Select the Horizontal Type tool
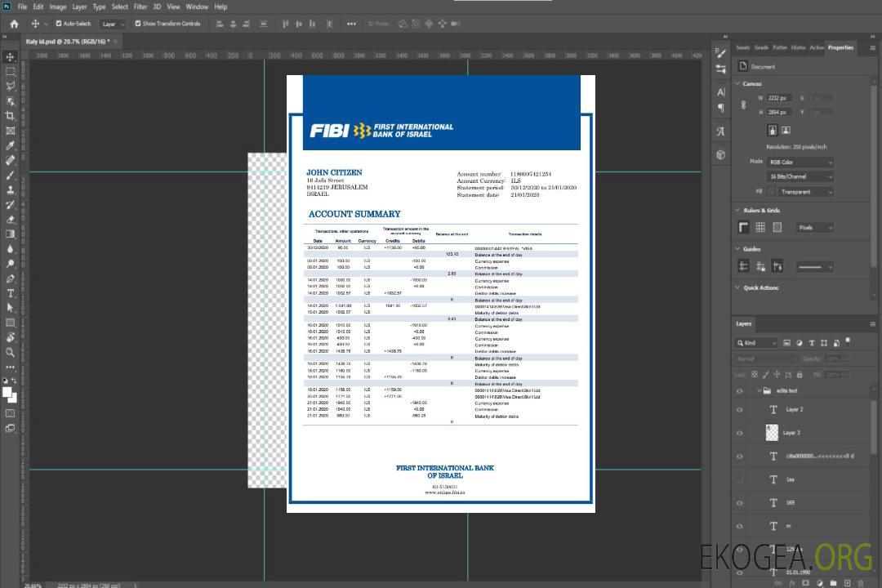This screenshot has width=882, height=588. (x=11, y=293)
